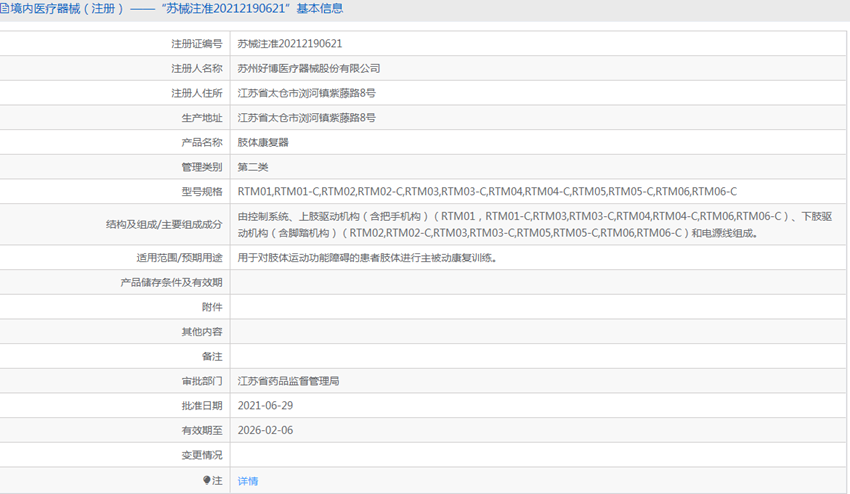Click the 审批部门 label
This screenshot has height=494, width=850.
tap(202, 381)
